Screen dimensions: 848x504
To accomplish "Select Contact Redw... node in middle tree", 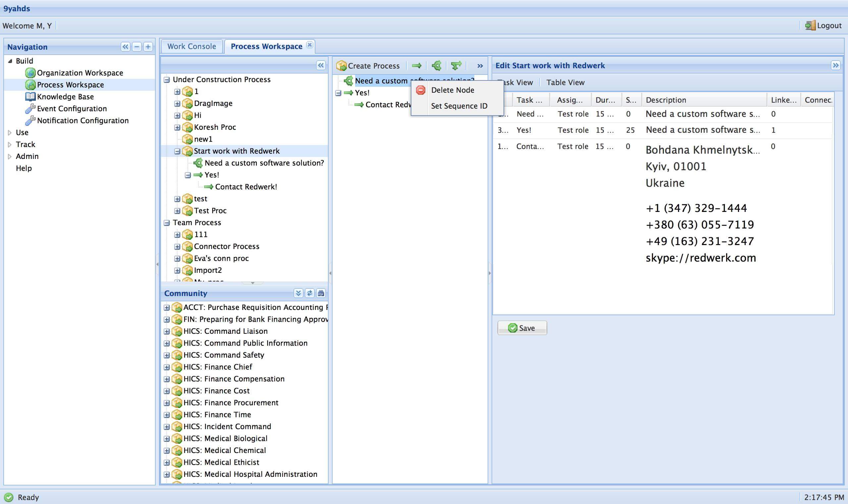I will pos(388,105).
